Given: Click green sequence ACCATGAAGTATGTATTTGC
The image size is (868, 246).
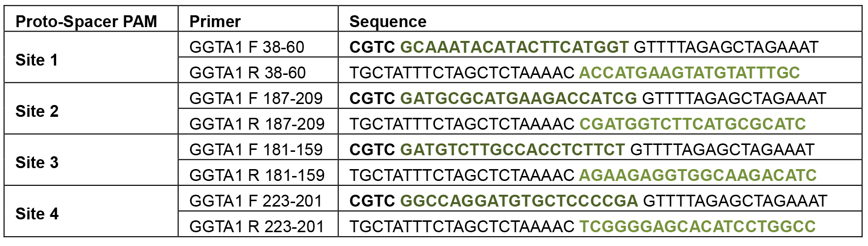Looking at the screenshot, I should [x=689, y=73].
